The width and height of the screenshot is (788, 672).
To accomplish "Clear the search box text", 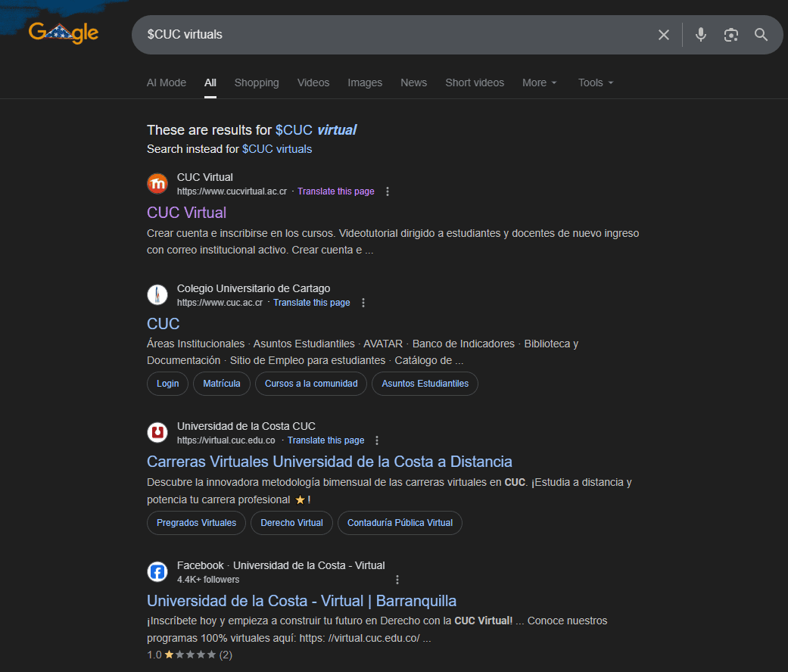I will click(664, 35).
